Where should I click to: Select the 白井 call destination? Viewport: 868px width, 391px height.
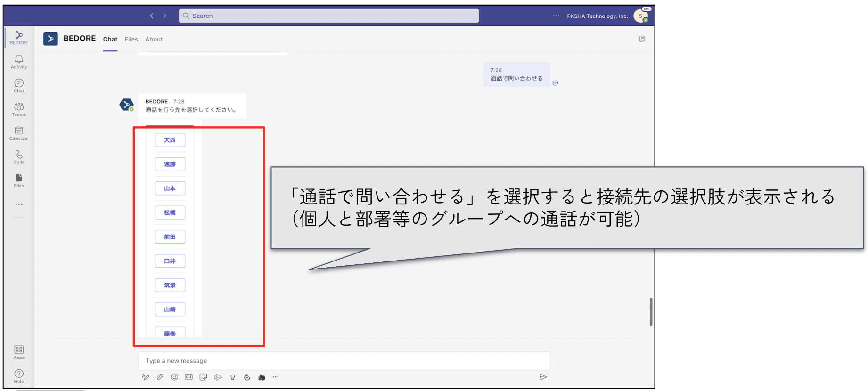click(170, 261)
